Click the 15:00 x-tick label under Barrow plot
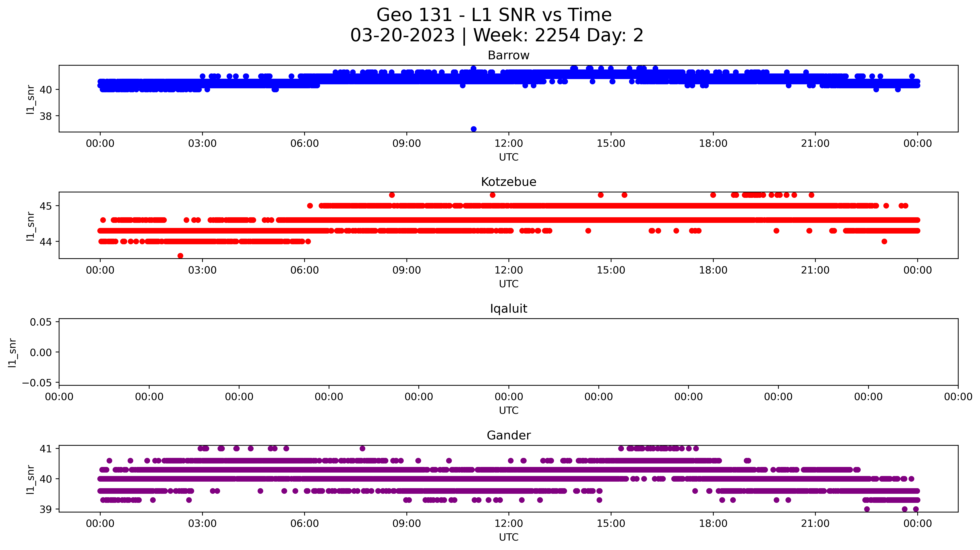The width and height of the screenshot is (980, 550). pos(611,144)
